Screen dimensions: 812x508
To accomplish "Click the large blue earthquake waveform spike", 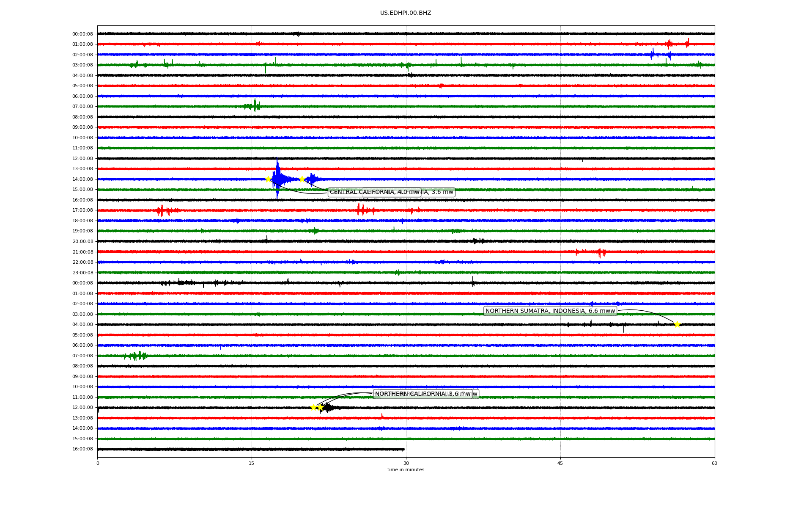I will point(277,178).
